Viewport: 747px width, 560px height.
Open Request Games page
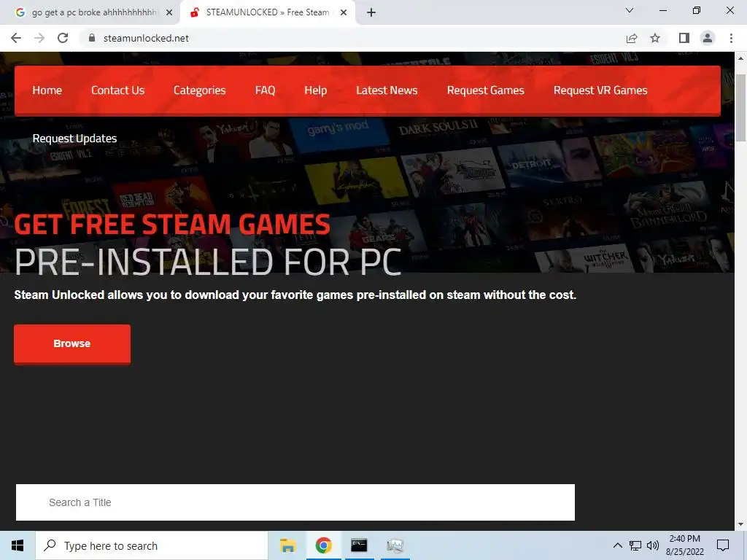(x=485, y=90)
